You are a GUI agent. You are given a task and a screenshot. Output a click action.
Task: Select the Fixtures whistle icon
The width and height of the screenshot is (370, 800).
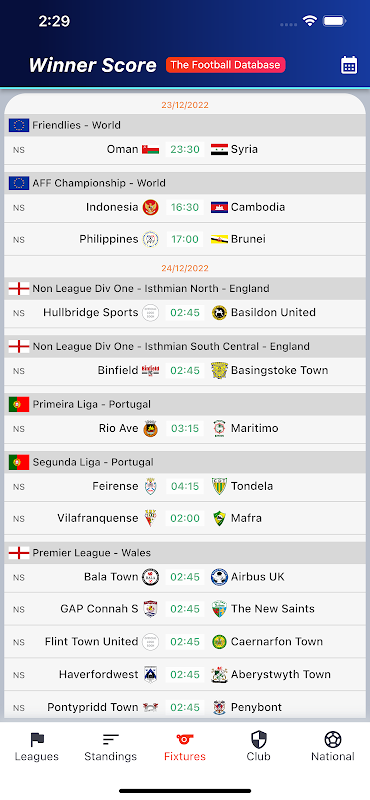pyautogui.click(x=185, y=739)
